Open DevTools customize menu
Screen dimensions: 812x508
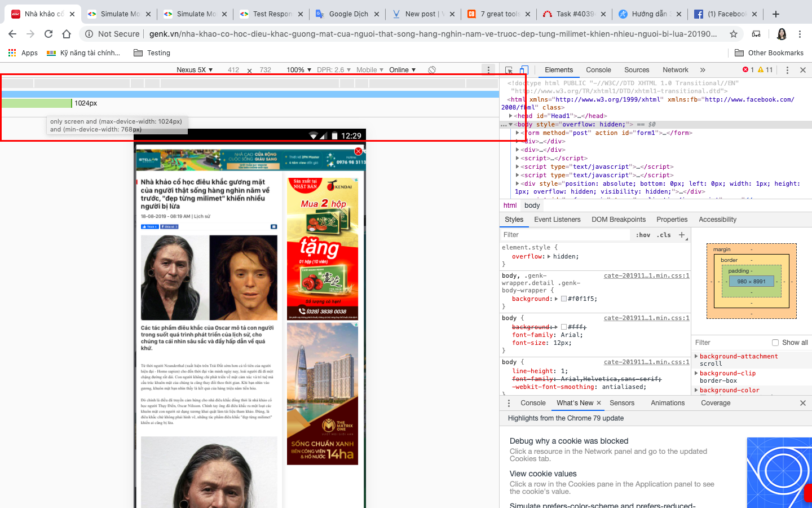[x=787, y=70]
